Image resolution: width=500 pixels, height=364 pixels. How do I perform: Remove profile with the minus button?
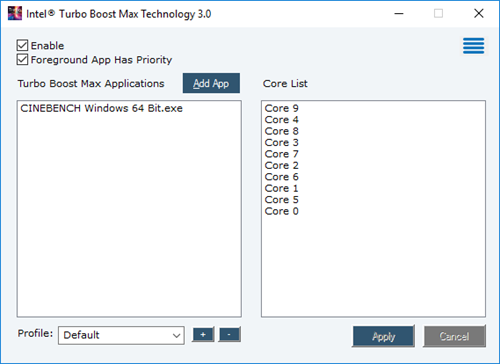point(229,334)
